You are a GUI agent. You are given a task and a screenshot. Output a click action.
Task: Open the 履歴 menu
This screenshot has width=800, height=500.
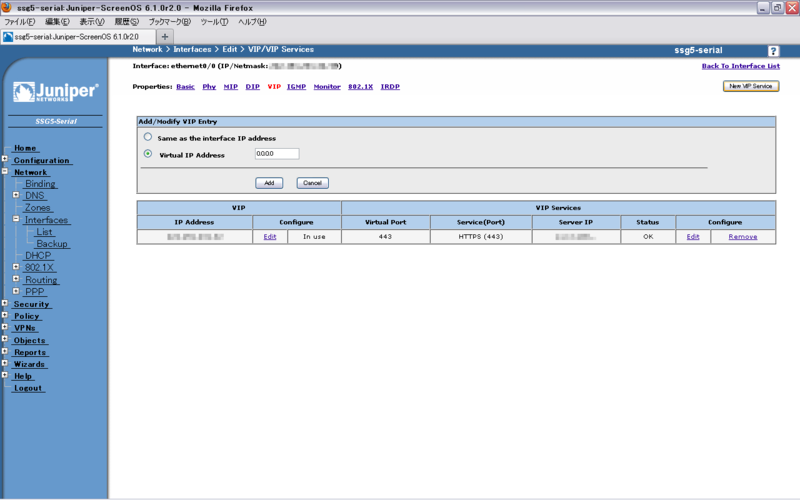tap(126, 22)
